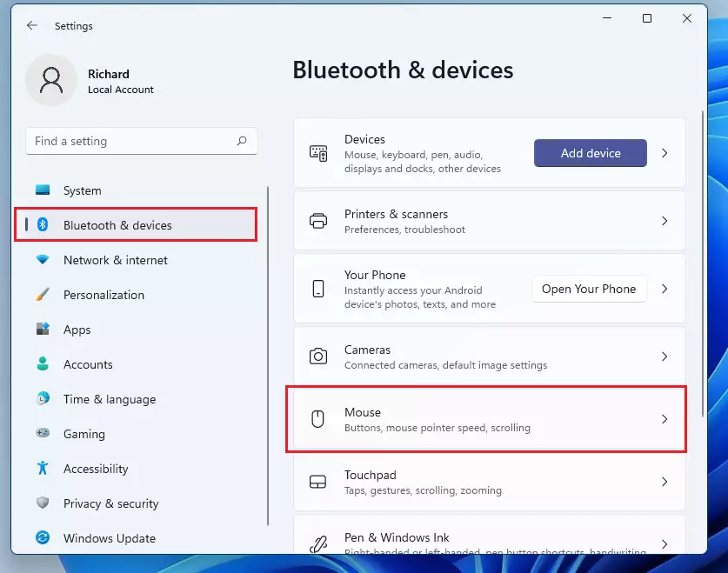The height and width of the screenshot is (573, 728).
Task: Expand Mouse settings chevron
Action: [x=665, y=419]
